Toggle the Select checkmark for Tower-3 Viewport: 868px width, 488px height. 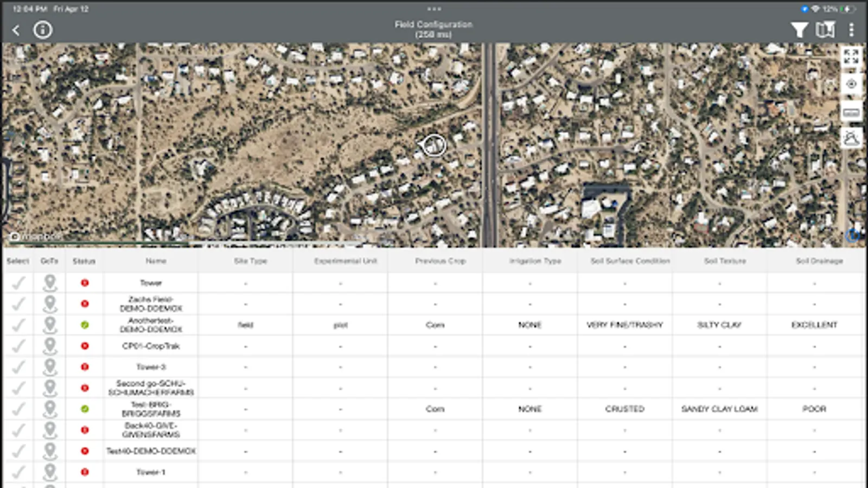pos(19,367)
